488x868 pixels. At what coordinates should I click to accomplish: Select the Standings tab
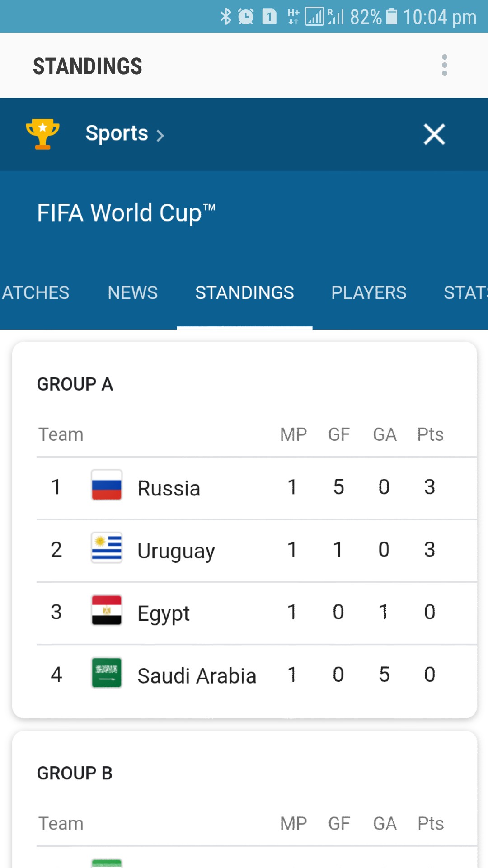[244, 292]
